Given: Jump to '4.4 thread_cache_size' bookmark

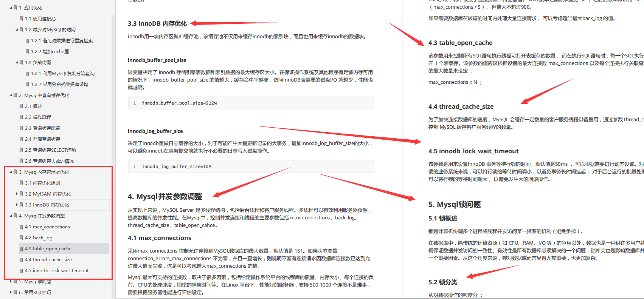Looking at the screenshot, I should pos(48,259).
